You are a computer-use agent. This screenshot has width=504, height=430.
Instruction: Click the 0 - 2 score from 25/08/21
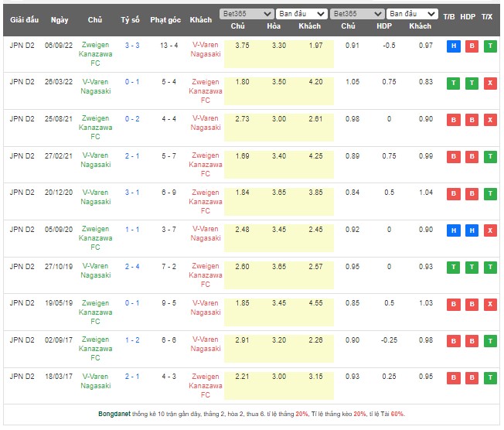(131, 119)
